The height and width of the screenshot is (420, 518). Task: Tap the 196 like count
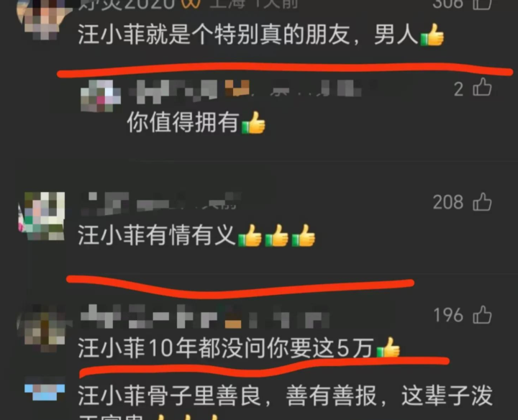(x=448, y=315)
